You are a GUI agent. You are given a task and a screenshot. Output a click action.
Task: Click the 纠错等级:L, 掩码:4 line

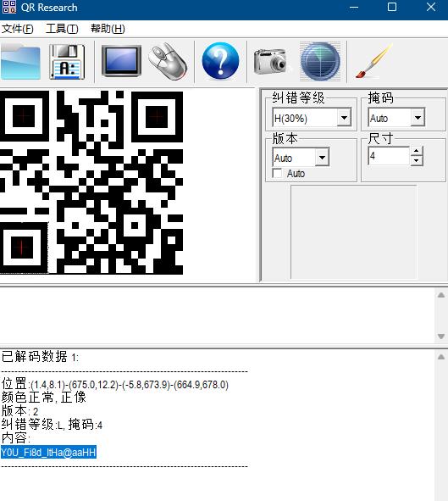(x=52, y=425)
